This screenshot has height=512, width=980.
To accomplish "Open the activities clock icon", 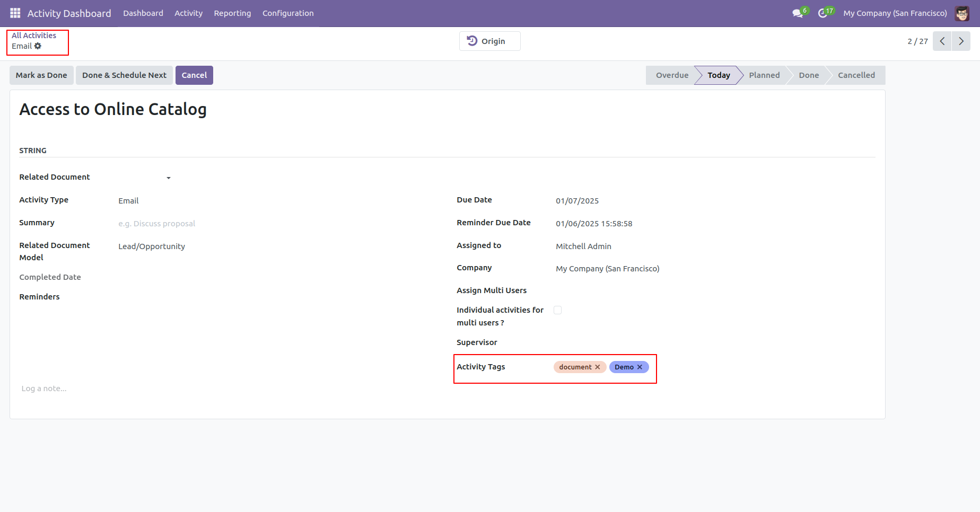I will 822,13.
